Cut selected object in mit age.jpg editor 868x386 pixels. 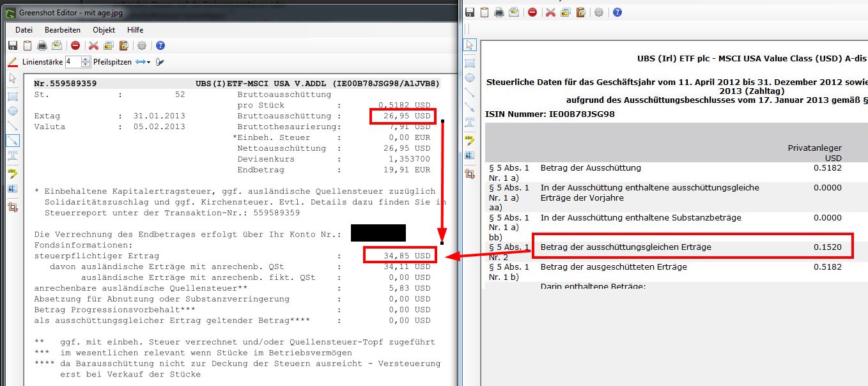93,45
